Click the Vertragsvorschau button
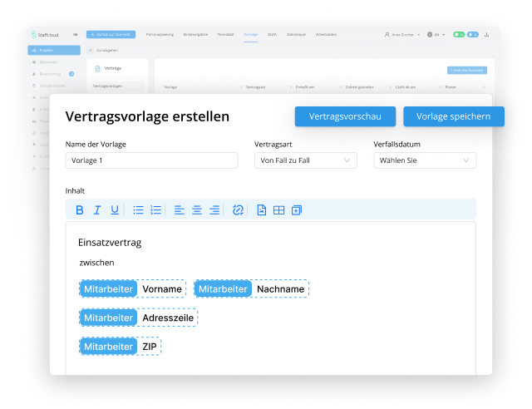This screenshot has height=409, width=532. pos(345,116)
